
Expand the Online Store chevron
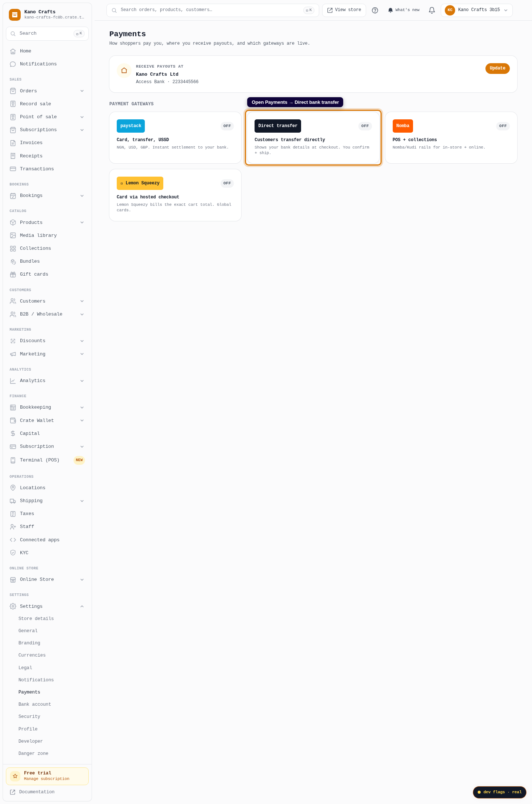pos(82,580)
